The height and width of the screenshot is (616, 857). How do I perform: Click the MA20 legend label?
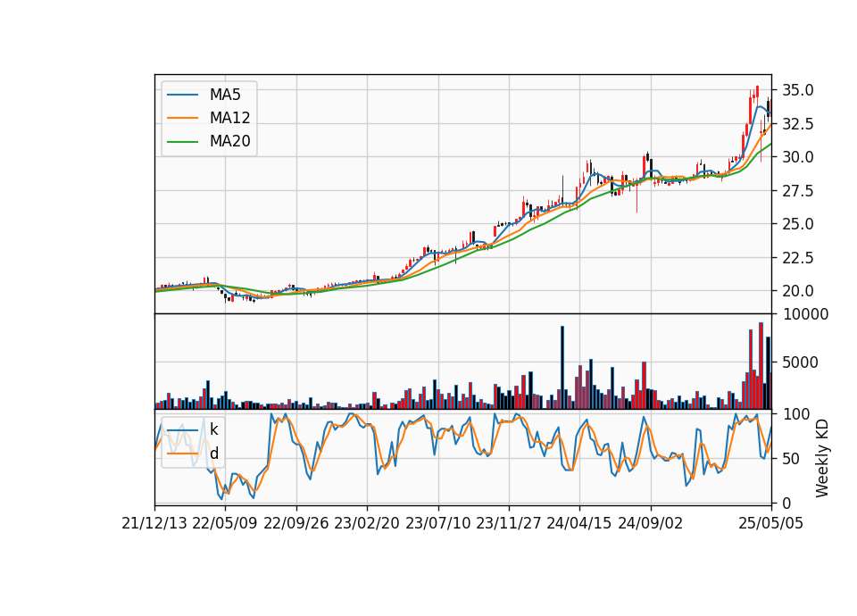(x=229, y=141)
